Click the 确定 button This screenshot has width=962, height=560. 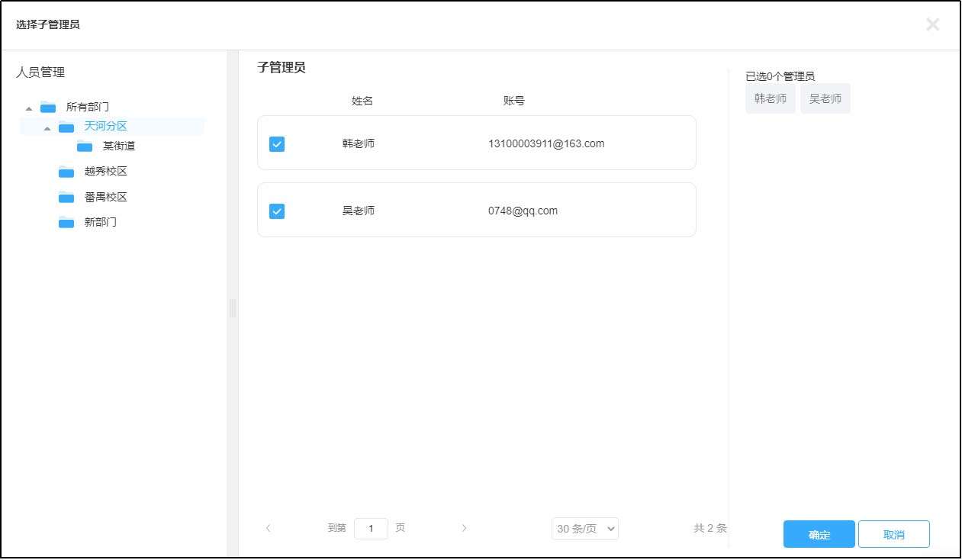819,534
